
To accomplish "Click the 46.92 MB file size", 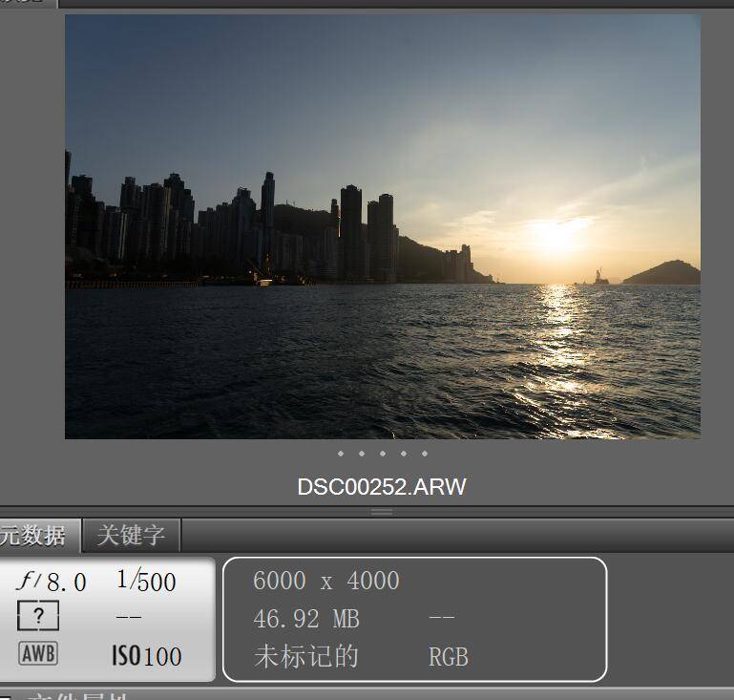I will pyautogui.click(x=306, y=619).
